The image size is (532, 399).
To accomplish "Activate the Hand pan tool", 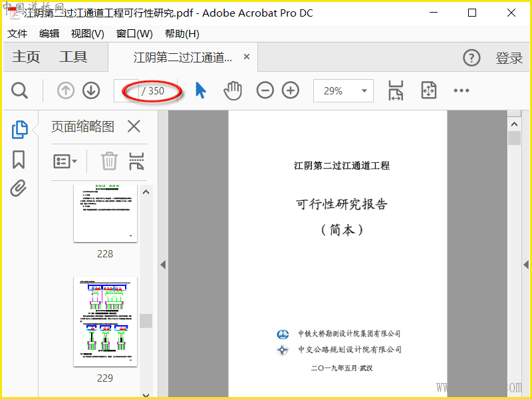I will 233,90.
